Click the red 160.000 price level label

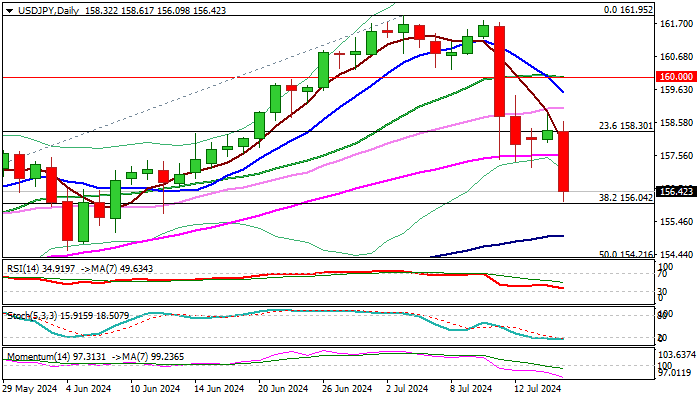(676, 77)
